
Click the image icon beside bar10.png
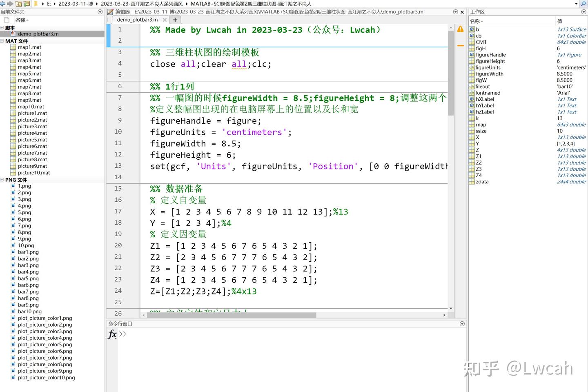14,311
